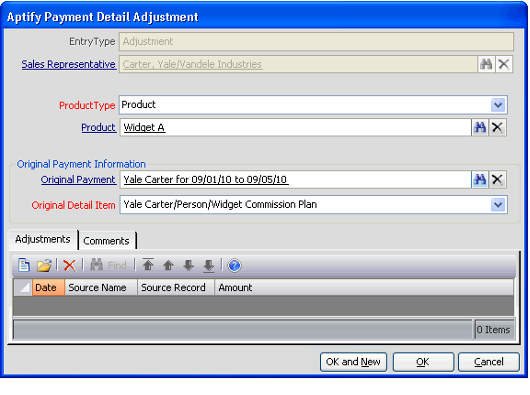
Task: Clear the Original Payment field with X
Action: [x=497, y=179]
